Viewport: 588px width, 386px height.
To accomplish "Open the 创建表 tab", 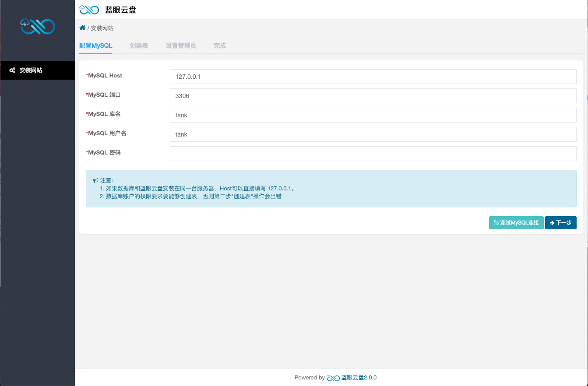I will [139, 46].
